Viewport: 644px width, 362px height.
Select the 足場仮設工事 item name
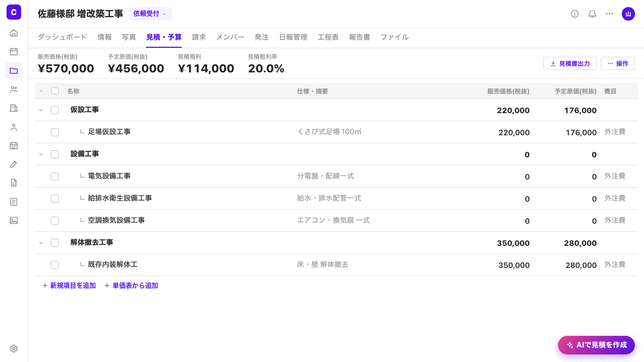tap(109, 132)
